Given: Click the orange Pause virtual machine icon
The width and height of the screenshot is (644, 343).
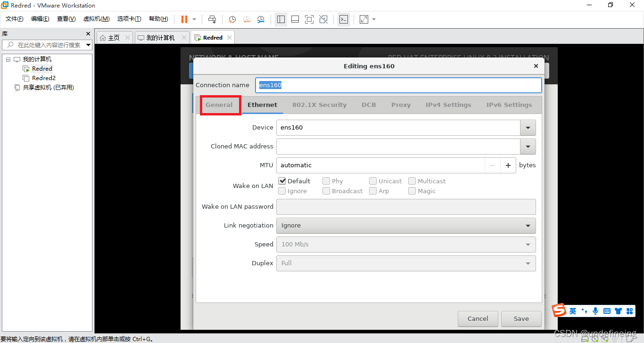Looking at the screenshot, I should click(x=184, y=19).
